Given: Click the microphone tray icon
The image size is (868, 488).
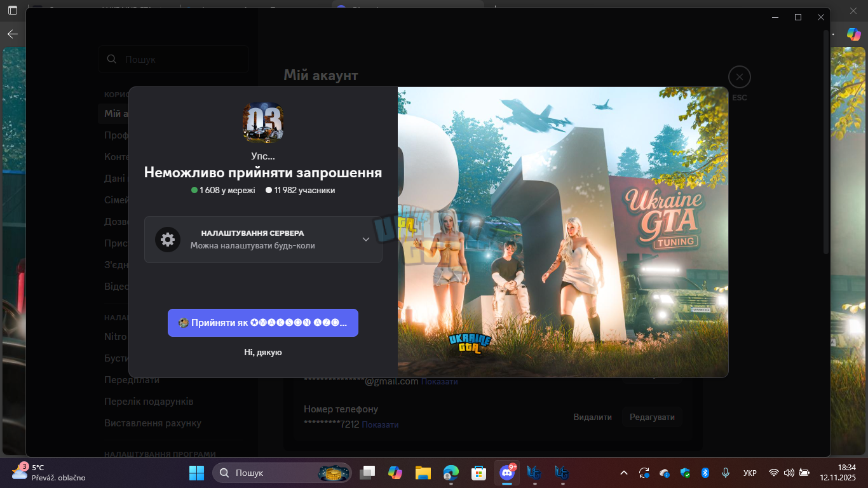Looking at the screenshot, I should pos(725,473).
